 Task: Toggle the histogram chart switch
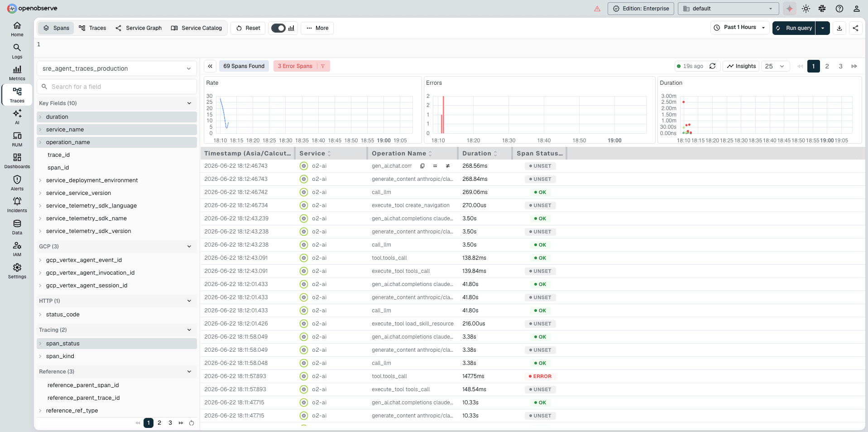click(x=278, y=28)
